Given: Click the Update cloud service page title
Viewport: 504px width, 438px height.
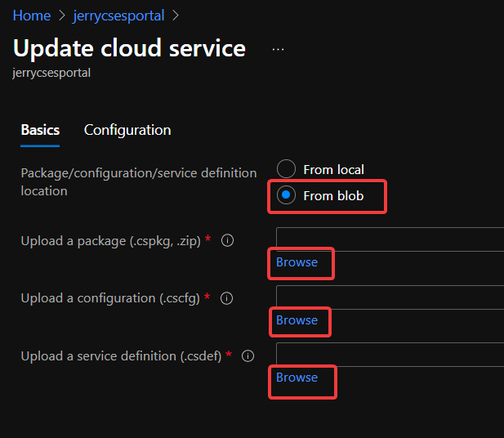Looking at the screenshot, I should pos(129,48).
